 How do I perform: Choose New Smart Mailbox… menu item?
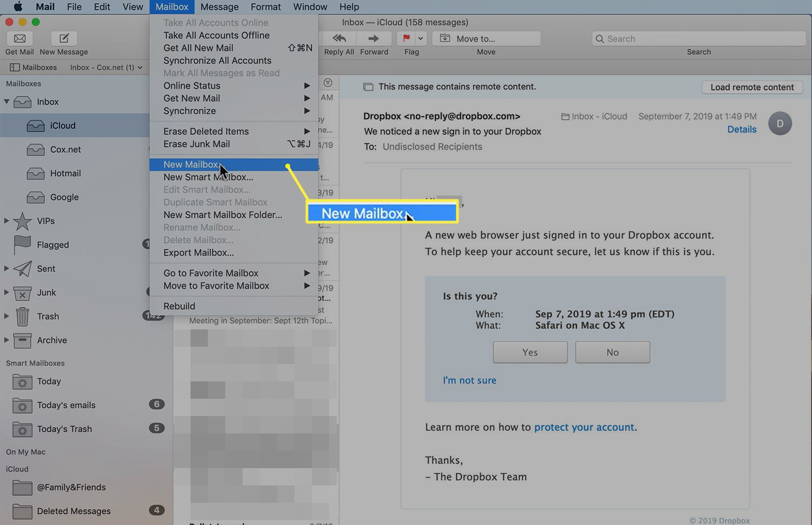pos(234,177)
